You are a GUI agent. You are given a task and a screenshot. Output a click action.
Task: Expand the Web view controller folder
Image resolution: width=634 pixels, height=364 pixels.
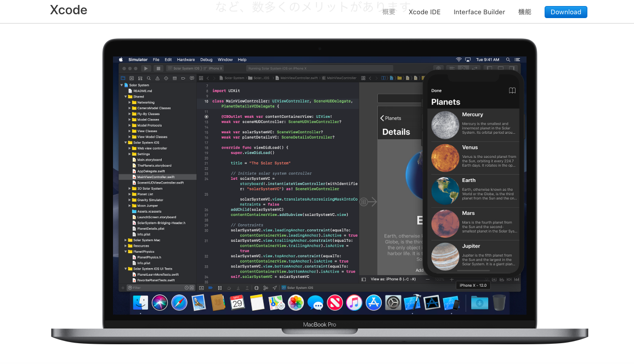click(x=129, y=148)
